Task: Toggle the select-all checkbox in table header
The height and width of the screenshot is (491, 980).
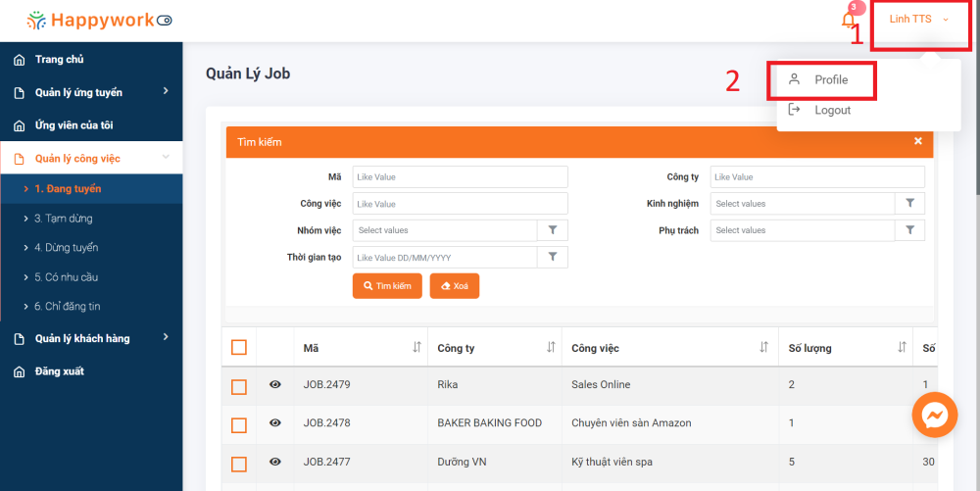Action: click(239, 347)
